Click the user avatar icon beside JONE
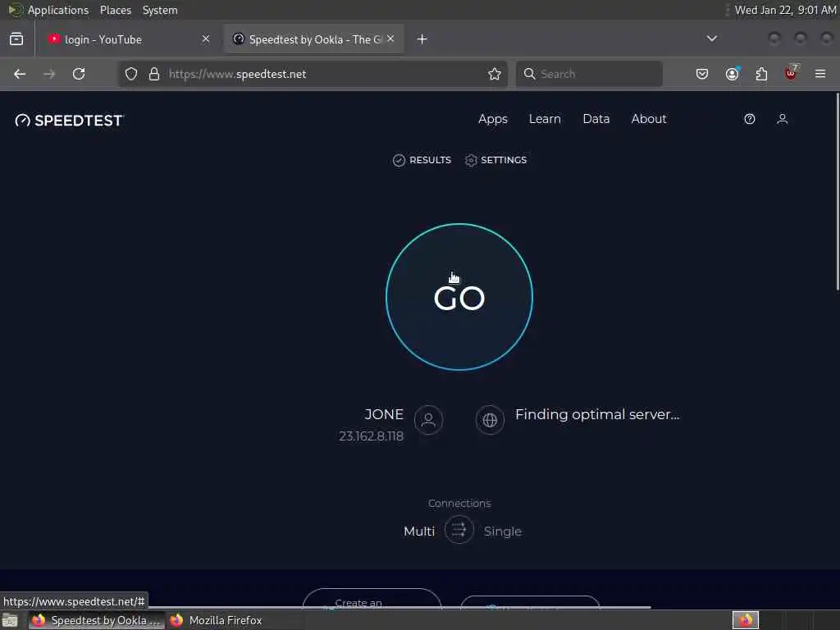 (x=428, y=420)
